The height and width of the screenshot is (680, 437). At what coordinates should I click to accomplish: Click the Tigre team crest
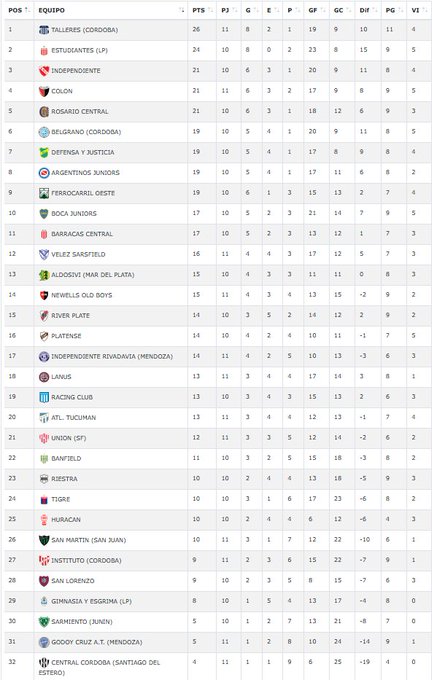click(44, 499)
